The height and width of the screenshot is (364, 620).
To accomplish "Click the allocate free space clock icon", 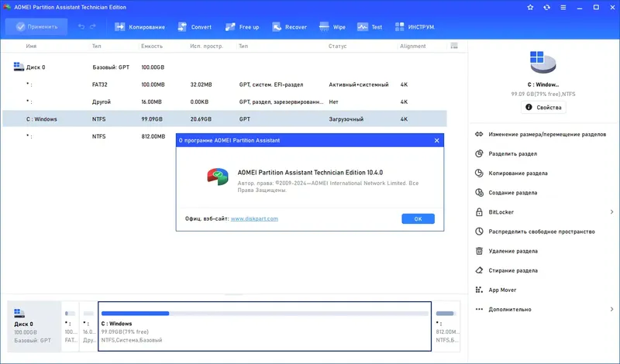I will point(479,232).
